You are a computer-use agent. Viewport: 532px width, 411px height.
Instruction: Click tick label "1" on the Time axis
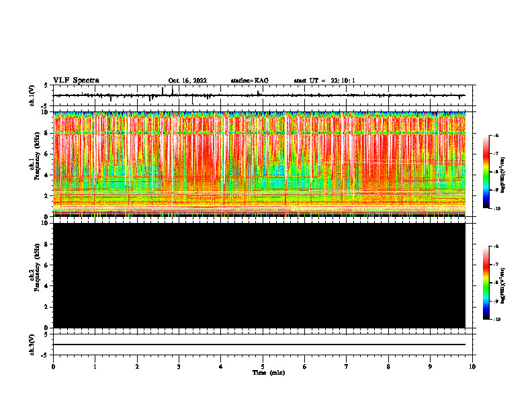coord(95,367)
